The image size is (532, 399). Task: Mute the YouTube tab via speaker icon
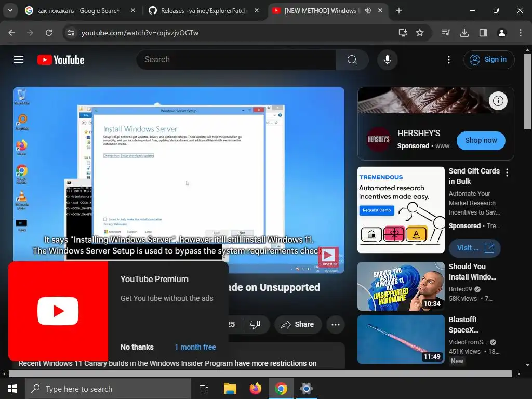(x=368, y=10)
